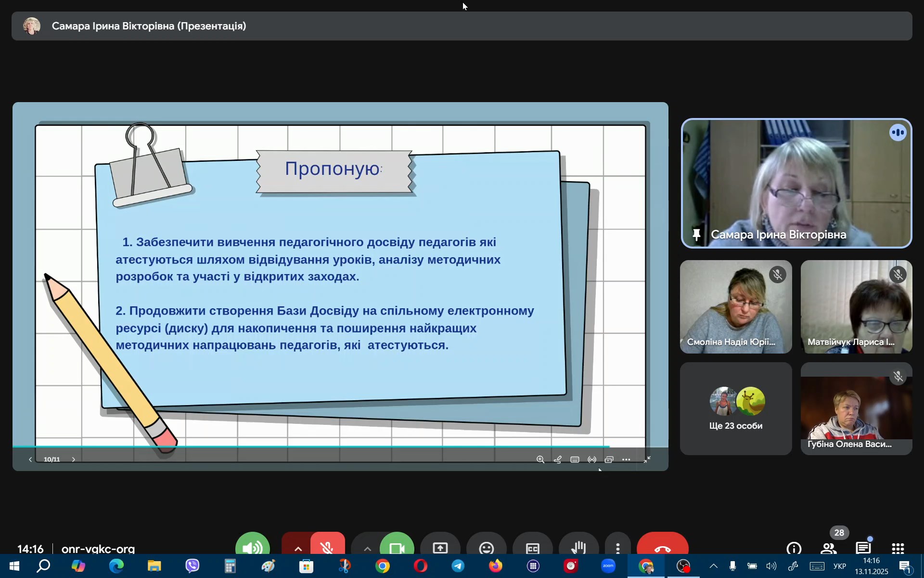Exit fullscreen on the presentation slide
This screenshot has width=924, height=578.
[x=647, y=460]
